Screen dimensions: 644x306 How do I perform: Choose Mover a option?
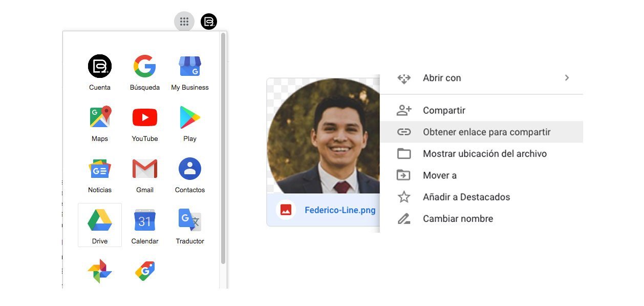coord(481,175)
